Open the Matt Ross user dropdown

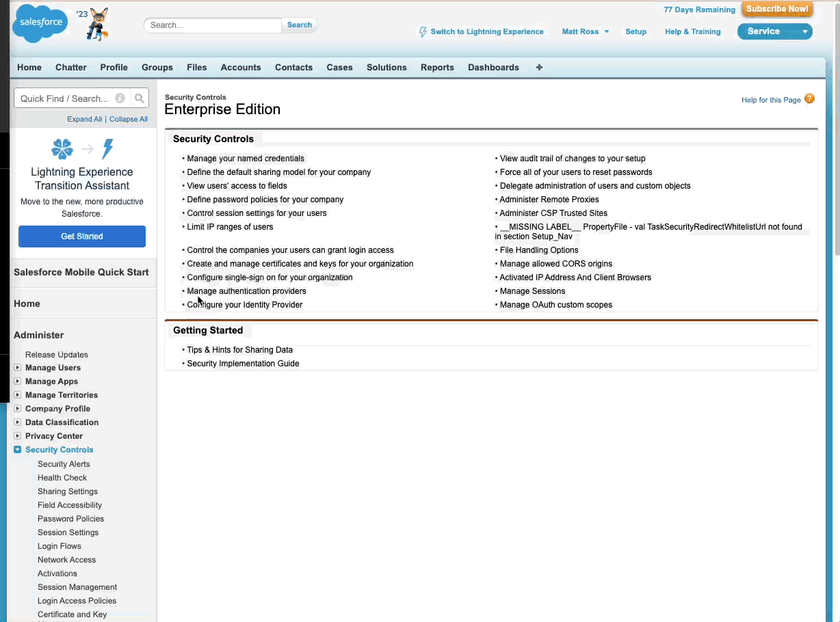pos(586,31)
